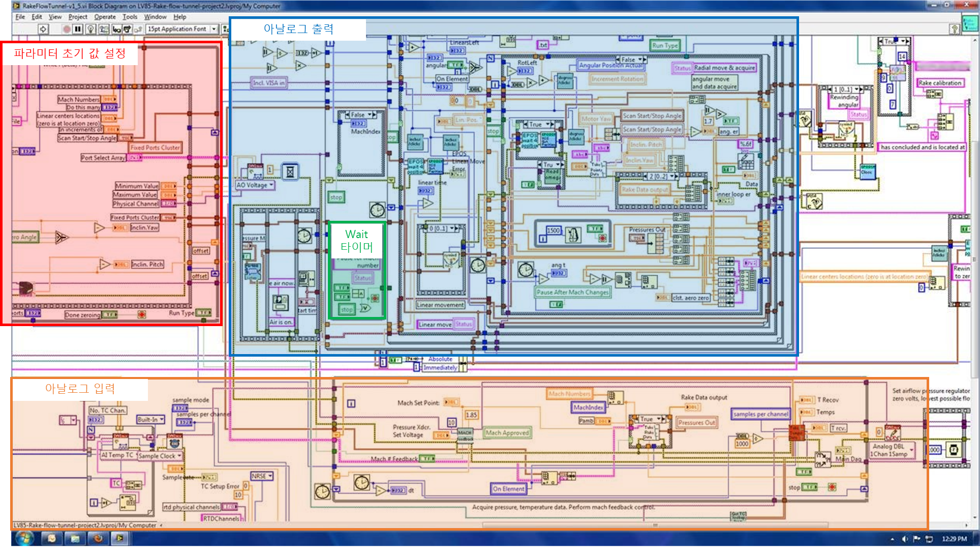The image size is (980, 553).
Task: Open the Tools menu
Action: (130, 17)
